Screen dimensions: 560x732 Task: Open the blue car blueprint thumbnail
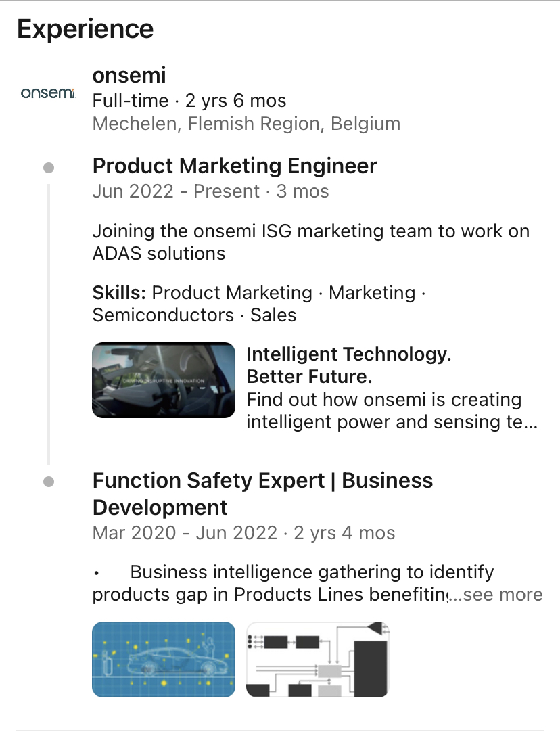click(x=164, y=660)
